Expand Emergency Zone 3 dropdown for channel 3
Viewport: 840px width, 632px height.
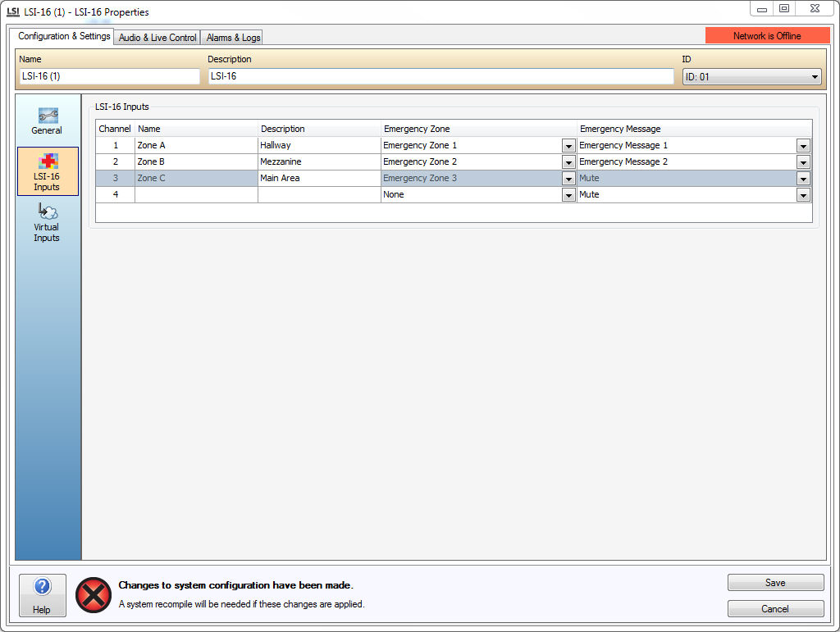click(568, 179)
